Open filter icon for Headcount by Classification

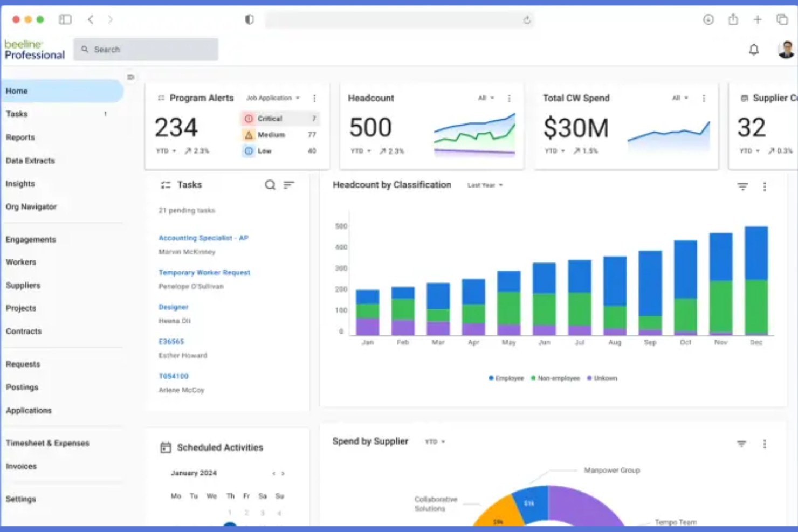coord(742,186)
